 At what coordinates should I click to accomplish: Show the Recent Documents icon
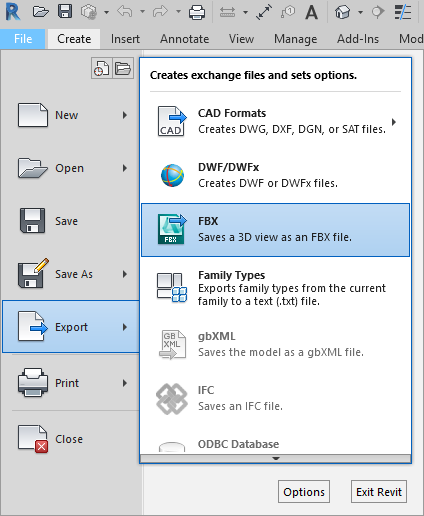[101, 69]
